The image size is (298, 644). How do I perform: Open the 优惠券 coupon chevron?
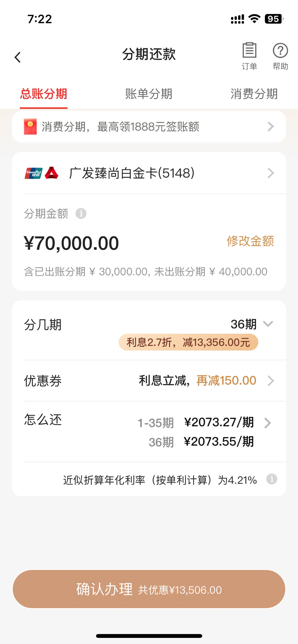tap(271, 381)
